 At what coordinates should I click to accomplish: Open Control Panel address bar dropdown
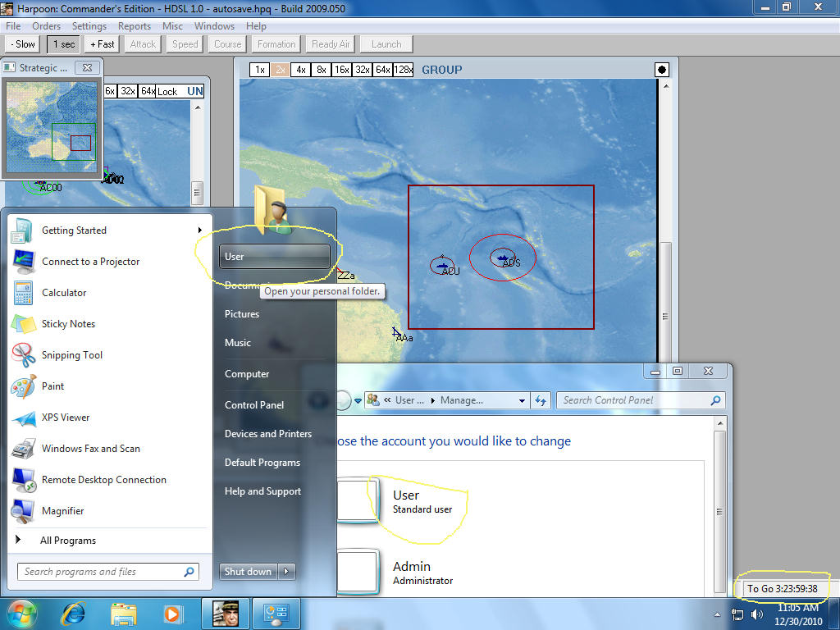(x=522, y=400)
